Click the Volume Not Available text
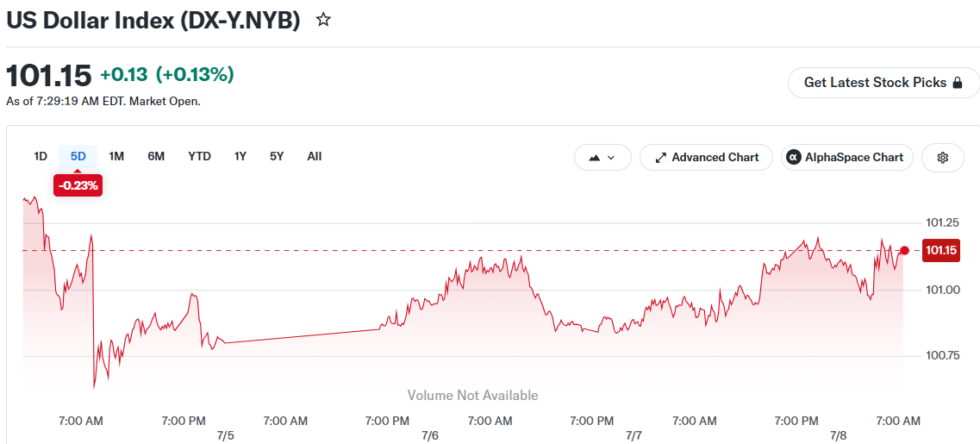Screen dimensions: 980x444 point(472,395)
